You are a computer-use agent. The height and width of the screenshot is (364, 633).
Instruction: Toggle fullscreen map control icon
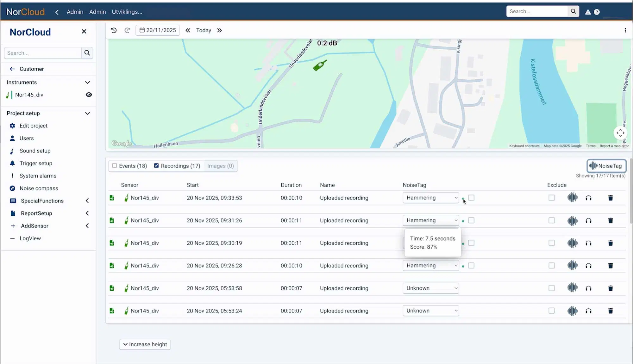pos(620,133)
